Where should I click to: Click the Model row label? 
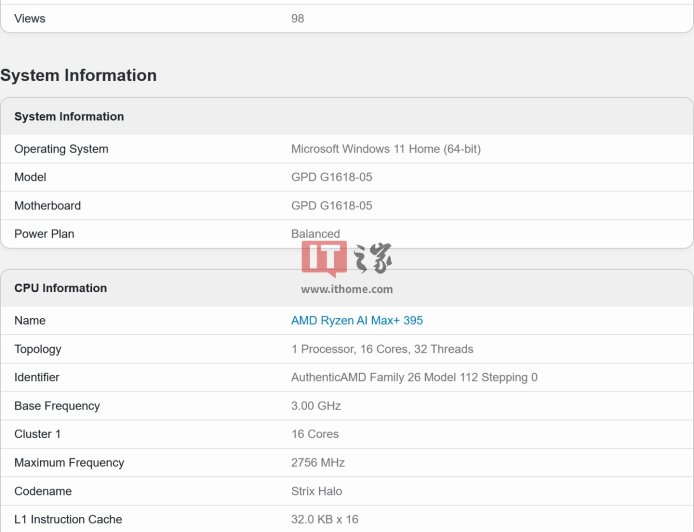click(x=30, y=177)
